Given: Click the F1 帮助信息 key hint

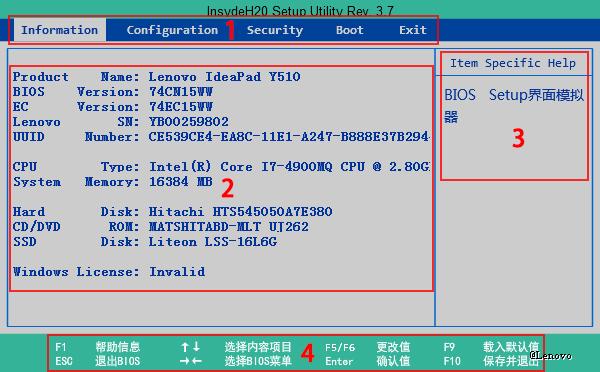Looking at the screenshot, I should (x=97, y=347).
